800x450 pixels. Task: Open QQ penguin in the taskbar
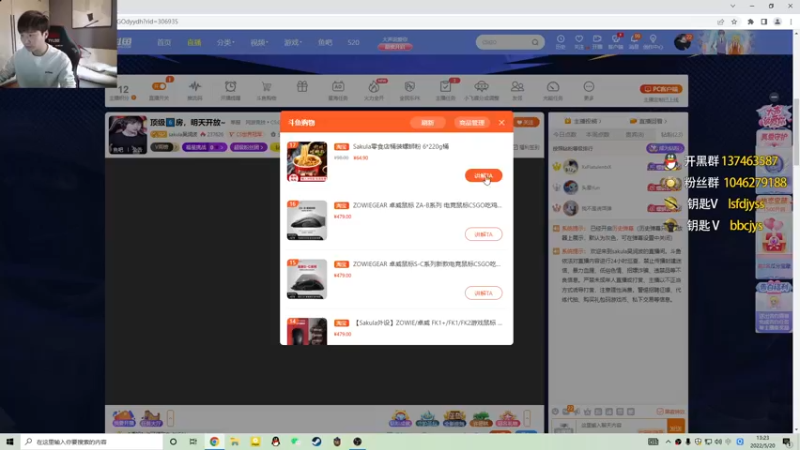(x=276, y=442)
